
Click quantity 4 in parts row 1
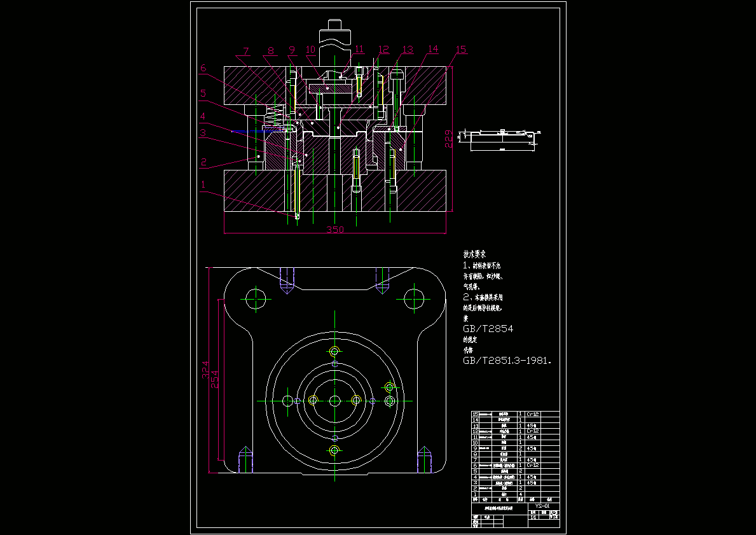521,494
